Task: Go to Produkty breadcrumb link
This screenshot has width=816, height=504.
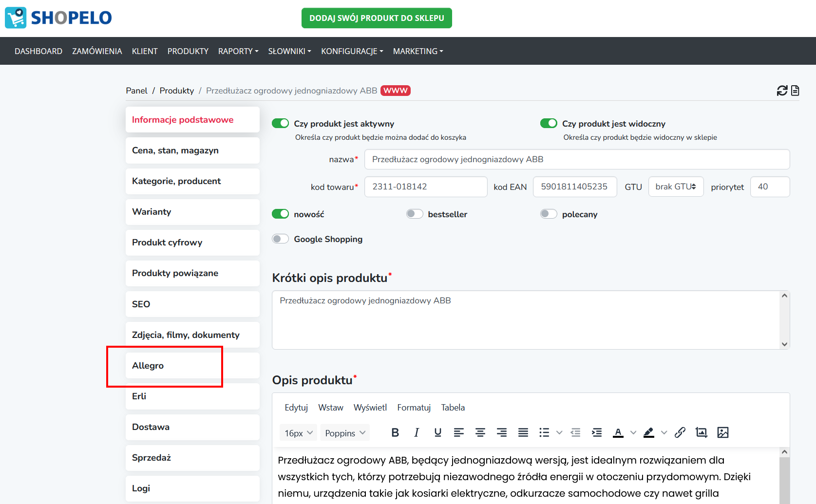Action: click(176, 91)
